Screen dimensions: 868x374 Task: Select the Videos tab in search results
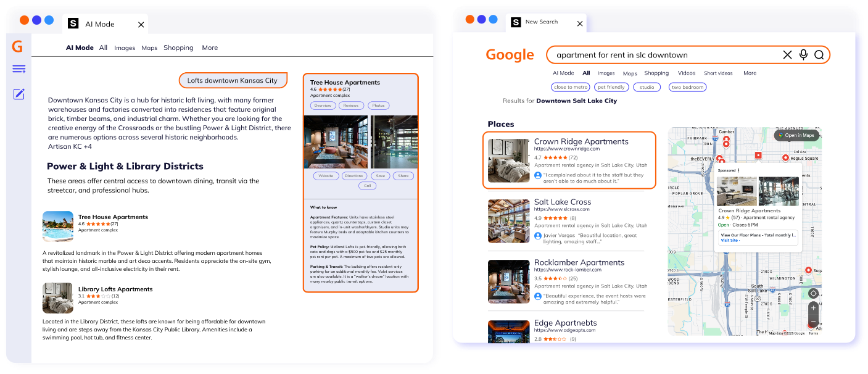(686, 73)
